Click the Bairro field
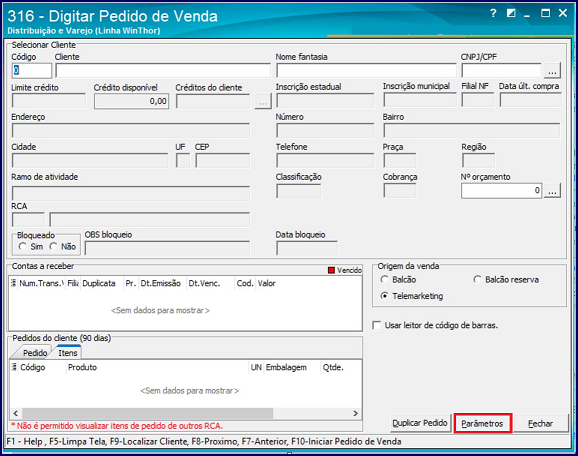Screen dimensions: 578x456 [x=472, y=131]
